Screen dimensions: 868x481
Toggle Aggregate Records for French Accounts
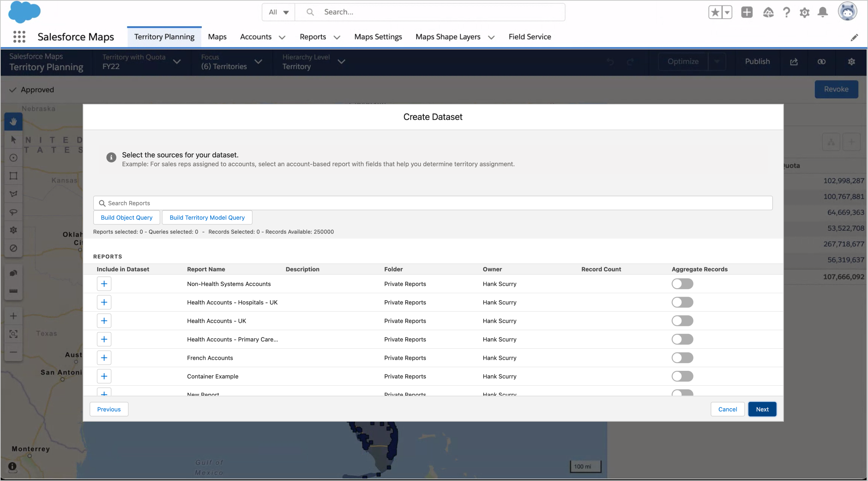point(682,358)
